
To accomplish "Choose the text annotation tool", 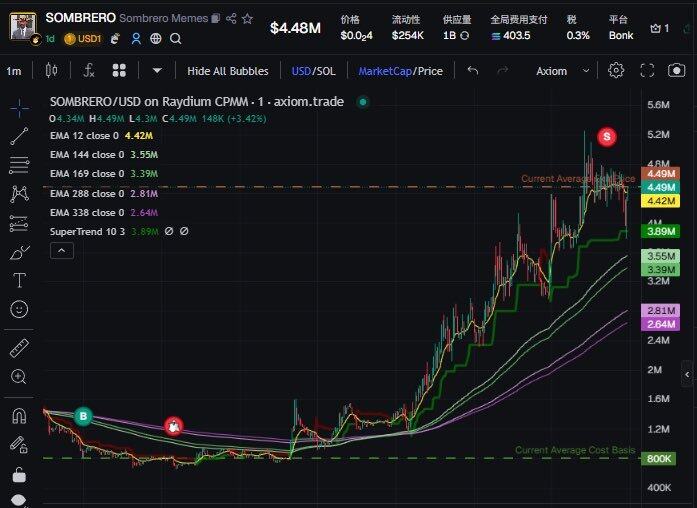I will click(19, 280).
